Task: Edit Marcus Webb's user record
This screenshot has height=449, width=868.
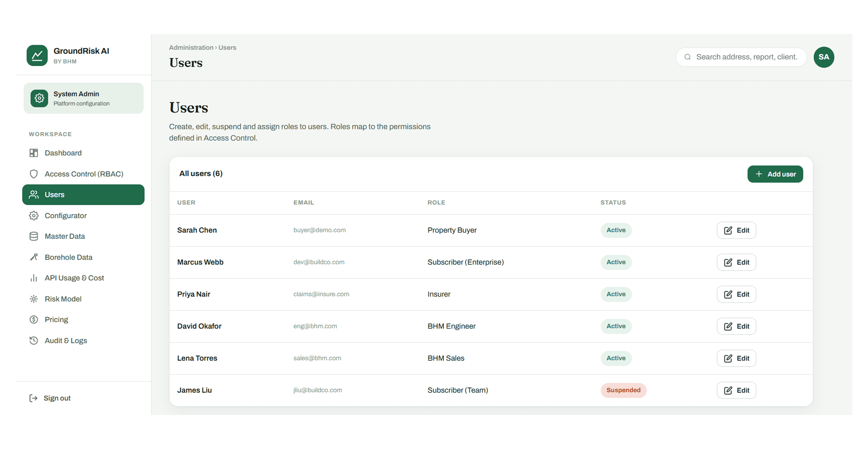Action: [736, 262]
